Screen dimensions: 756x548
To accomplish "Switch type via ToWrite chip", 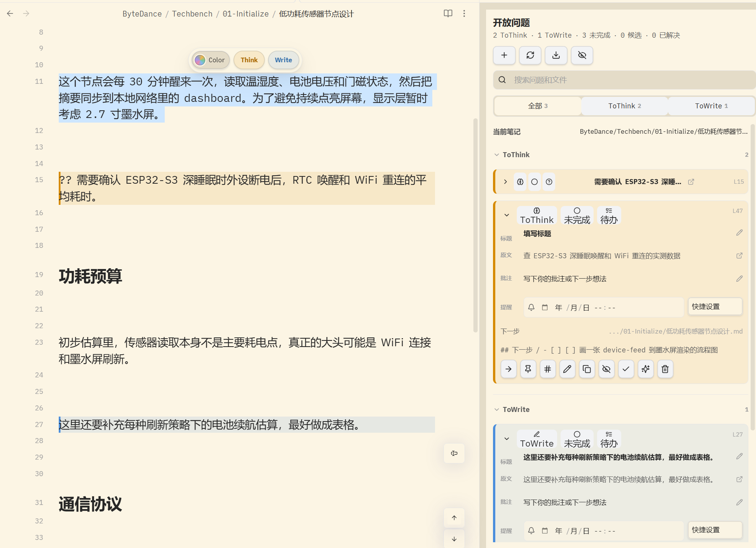I will [x=537, y=439].
